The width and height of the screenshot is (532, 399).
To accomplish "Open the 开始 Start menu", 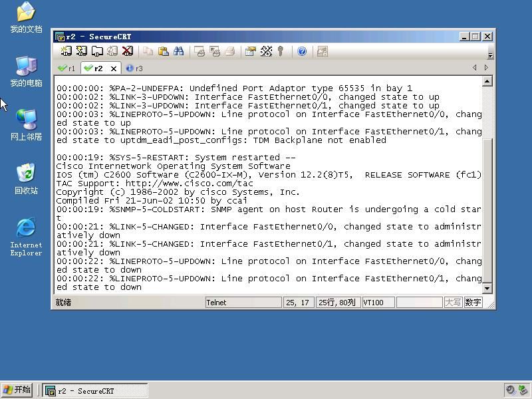I will pos(17,390).
